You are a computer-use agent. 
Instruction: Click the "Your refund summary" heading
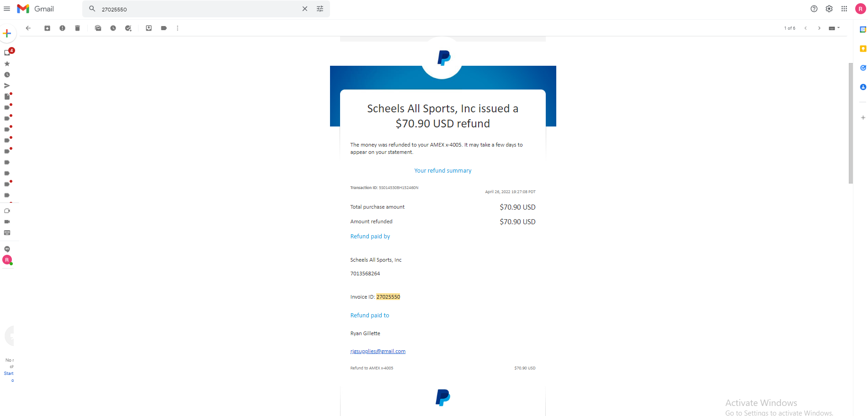click(442, 171)
